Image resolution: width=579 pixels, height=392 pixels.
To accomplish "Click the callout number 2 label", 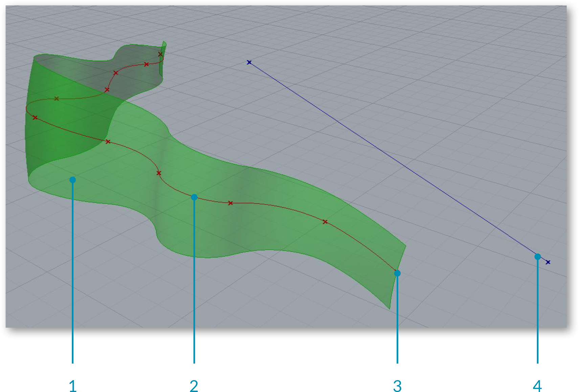I will pos(194,386).
